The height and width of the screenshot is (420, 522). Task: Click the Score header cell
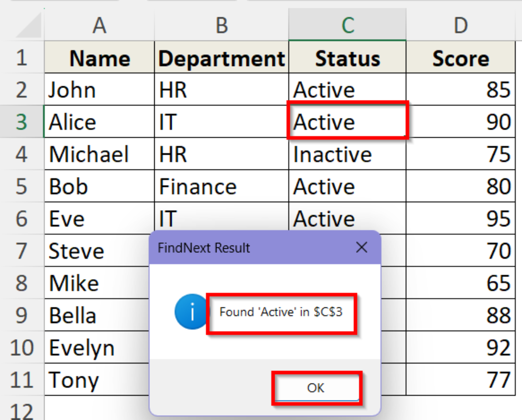point(460,57)
